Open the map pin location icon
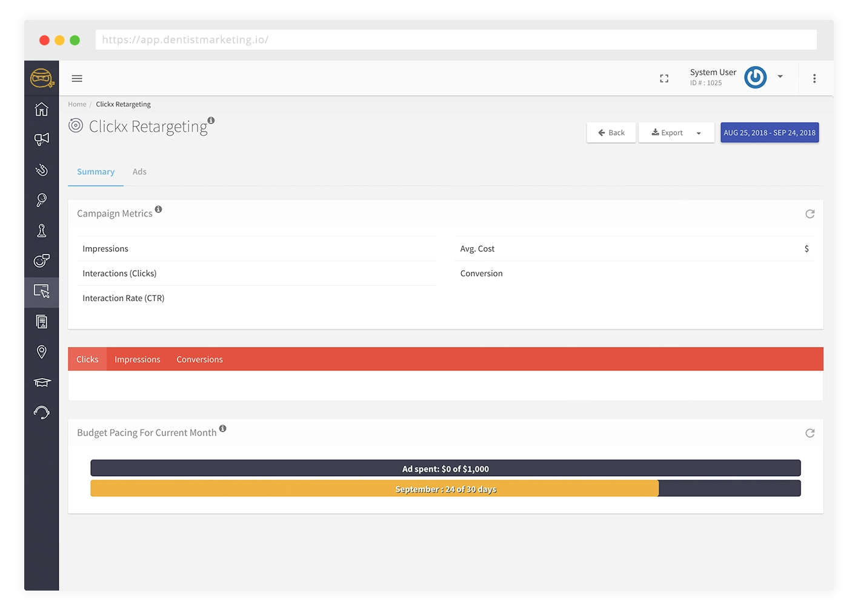Screen dimensions: 858x616 tap(42, 352)
